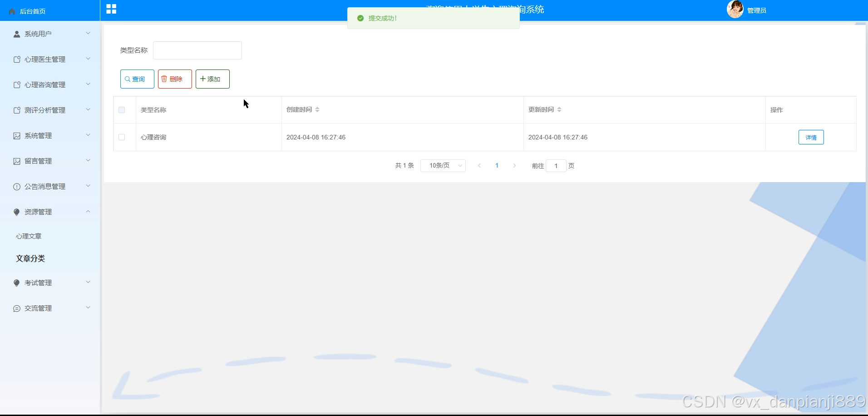Select the 文章分类 submenu item

tap(30, 258)
